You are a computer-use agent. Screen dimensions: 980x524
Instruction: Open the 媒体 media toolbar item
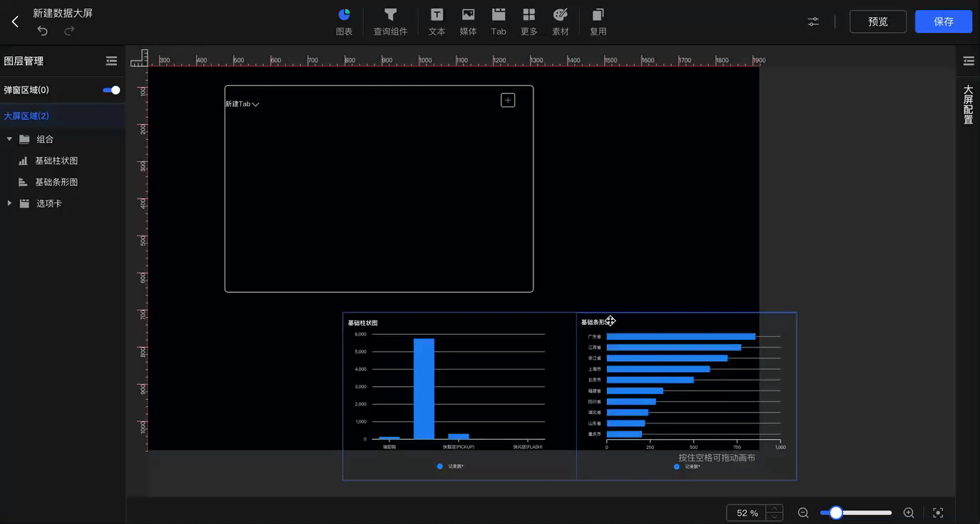(468, 22)
